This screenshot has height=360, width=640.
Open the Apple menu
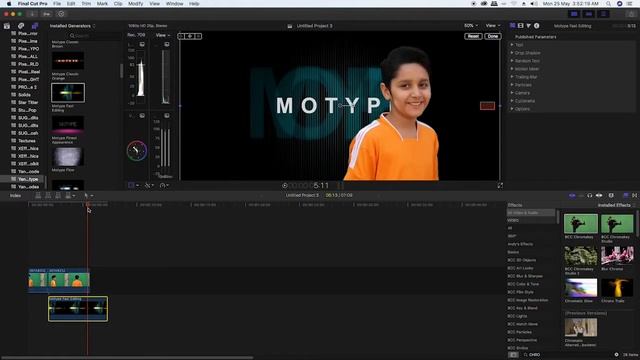(x=9, y=4)
